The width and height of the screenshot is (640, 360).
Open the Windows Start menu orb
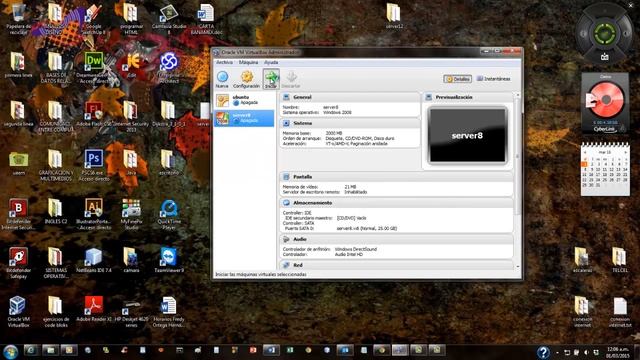click(10, 351)
